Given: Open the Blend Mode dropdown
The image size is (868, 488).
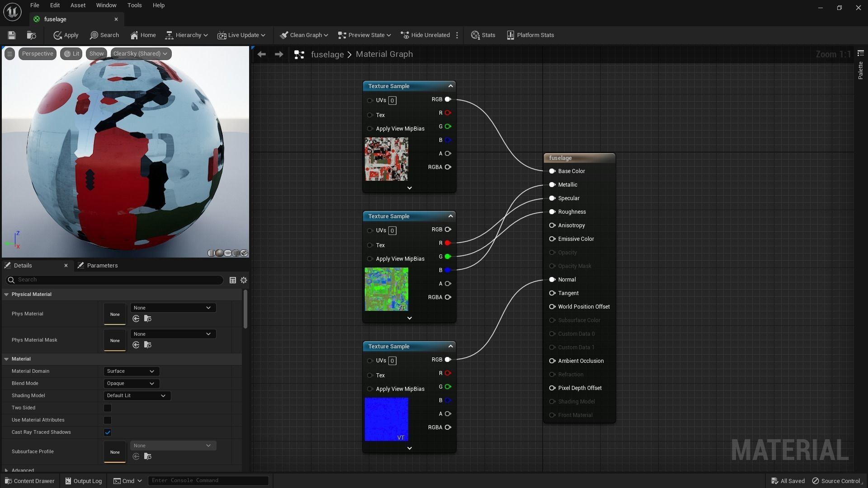Looking at the screenshot, I should 131,384.
